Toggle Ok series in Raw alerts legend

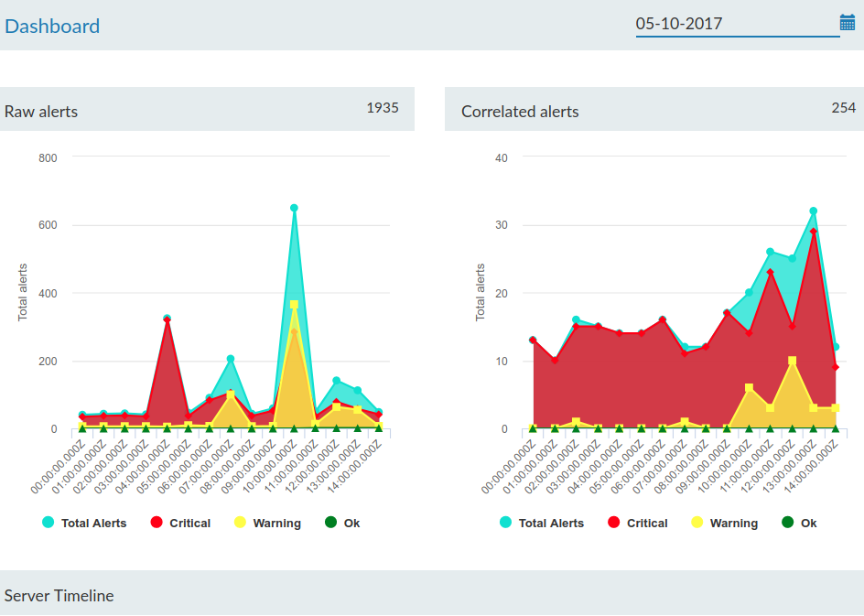342,523
